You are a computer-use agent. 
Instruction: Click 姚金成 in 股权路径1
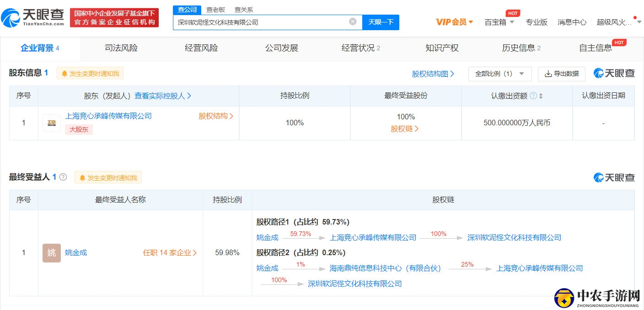click(x=268, y=237)
